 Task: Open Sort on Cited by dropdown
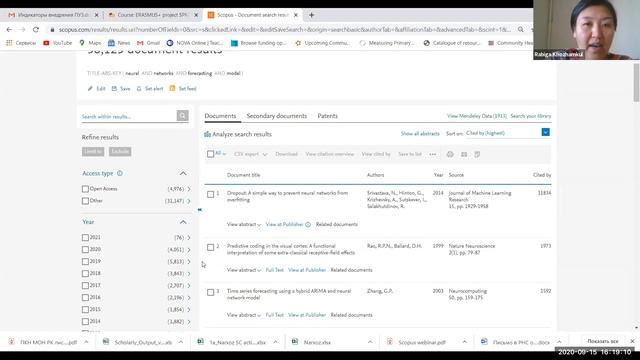pos(545,132)
